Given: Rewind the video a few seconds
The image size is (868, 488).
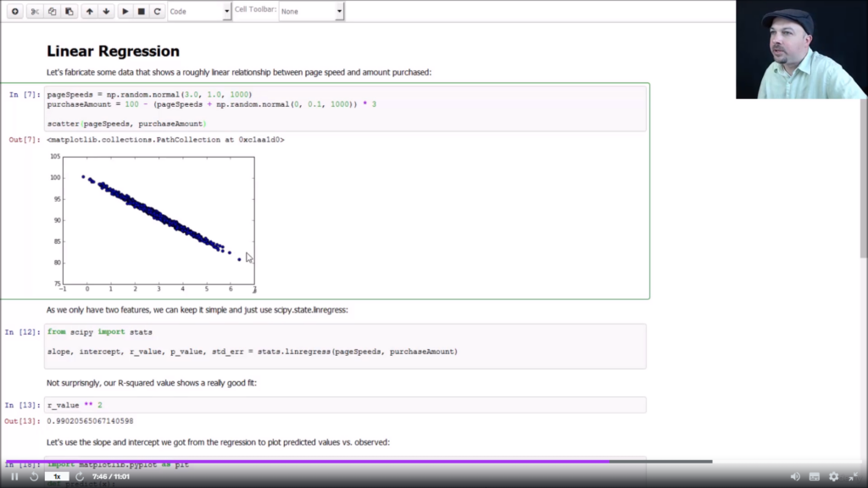Looking at the screenshot, I should pyautogui.click(x=34, y=476).
